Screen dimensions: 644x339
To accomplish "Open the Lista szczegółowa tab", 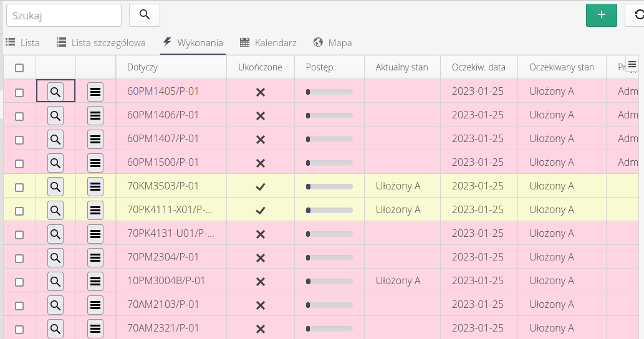I will coord(101,43).
